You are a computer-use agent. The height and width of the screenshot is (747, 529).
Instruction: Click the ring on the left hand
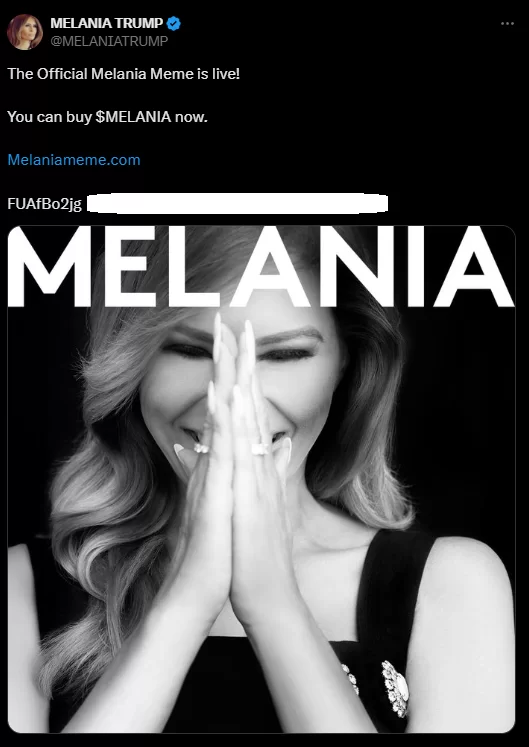point(201,448)
